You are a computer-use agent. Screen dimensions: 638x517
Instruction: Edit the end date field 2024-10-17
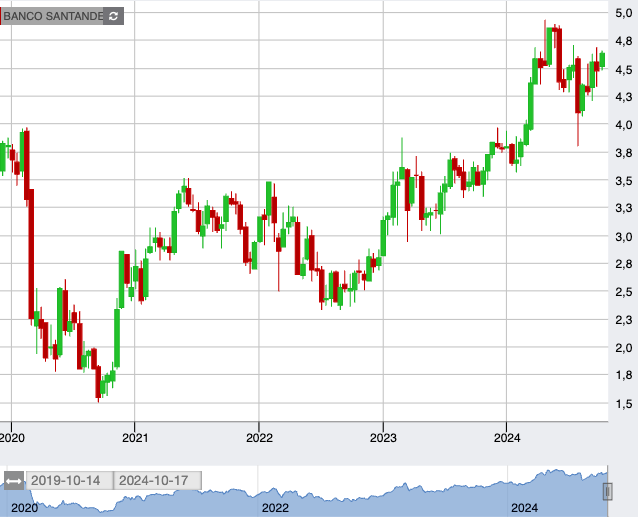pyautogui.click(x=157, y=481)
